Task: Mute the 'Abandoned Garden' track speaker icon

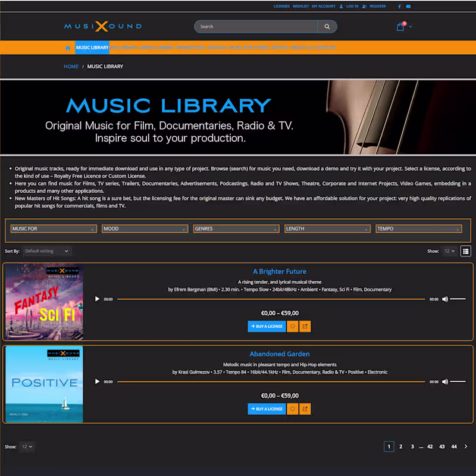Action: 445,381
